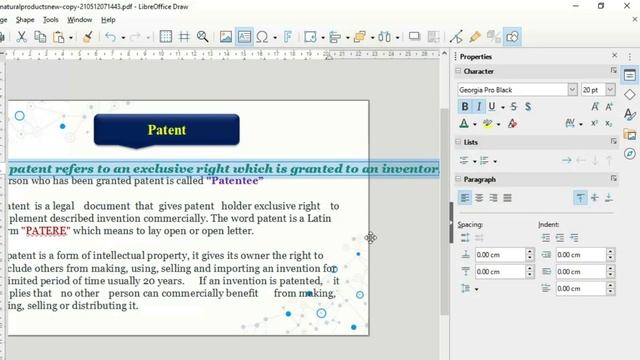Show Gluepoint functions

click(x=474, y=37)
